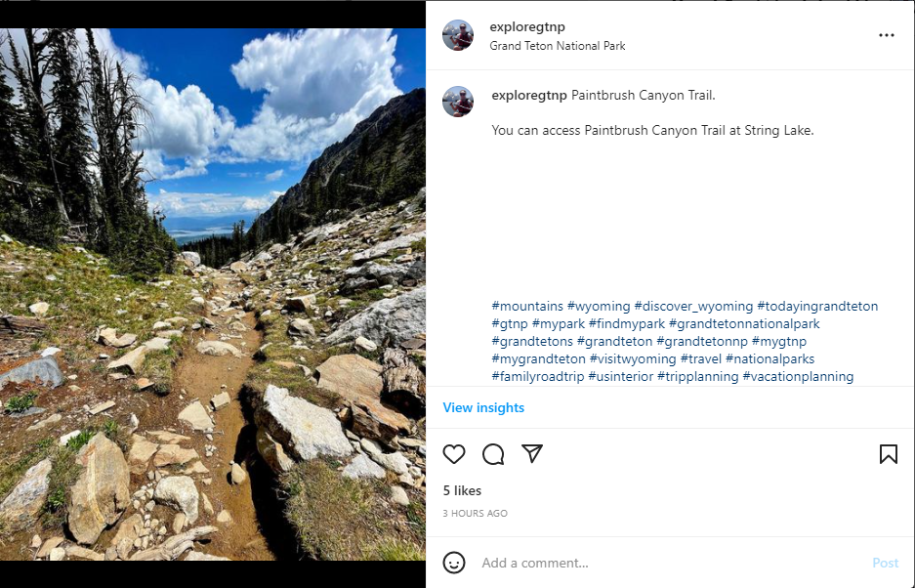
Task: Save post with the bookmark icon
Action: tap(888, 454)
